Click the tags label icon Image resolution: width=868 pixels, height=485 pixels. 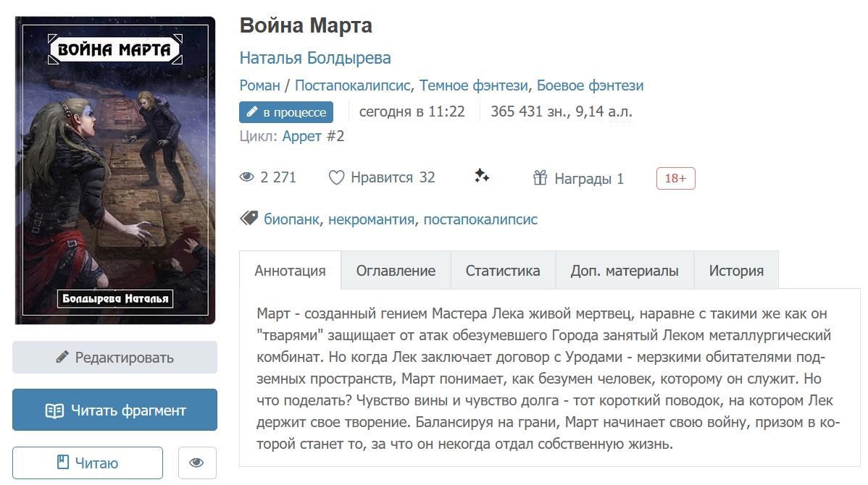tap(249, 219)
